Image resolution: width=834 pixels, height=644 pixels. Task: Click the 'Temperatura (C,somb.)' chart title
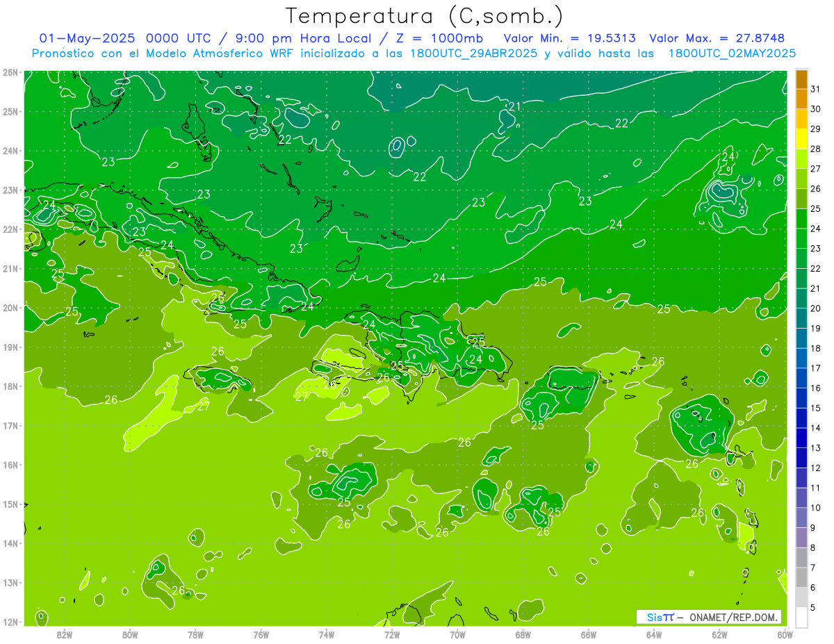tap(424, 16)
